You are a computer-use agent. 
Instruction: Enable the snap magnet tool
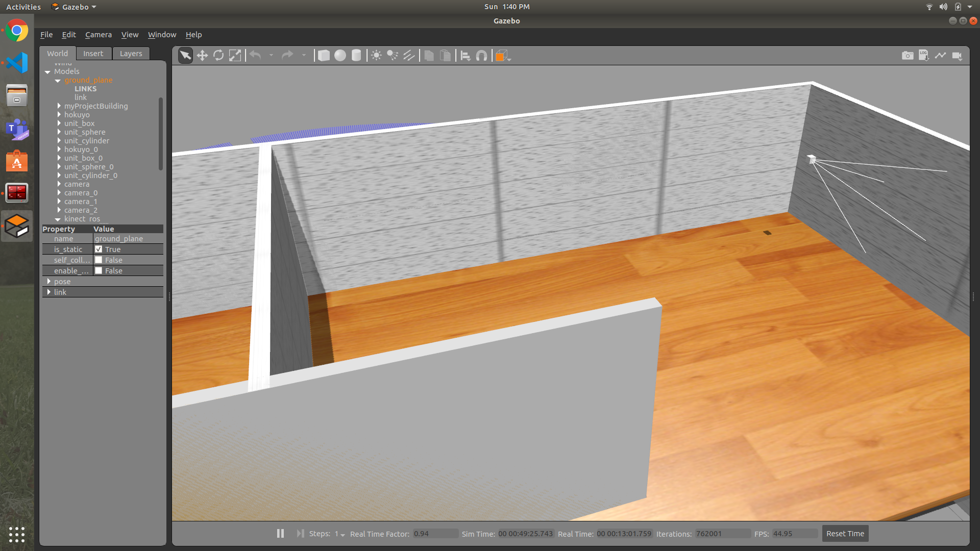point(481,56)
